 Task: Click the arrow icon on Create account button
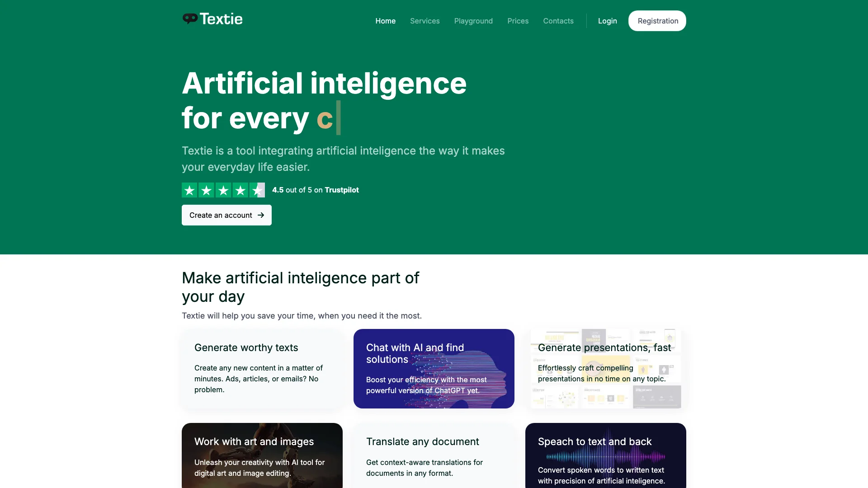pos(262,215)
